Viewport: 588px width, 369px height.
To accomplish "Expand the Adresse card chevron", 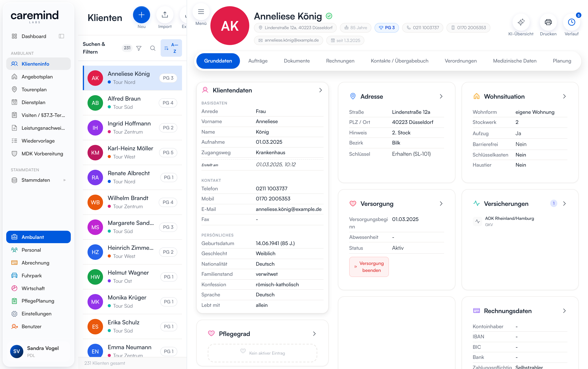I will click(x=441, y=97).
